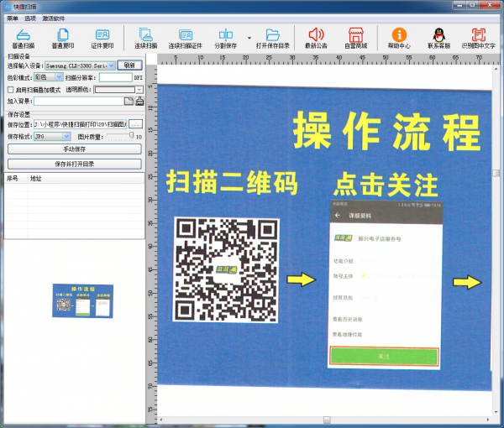Screen dimensions: 504x428
Task: Enable the 启用扫描叠加模式 checkbox
Action: (x=10, y=89)
